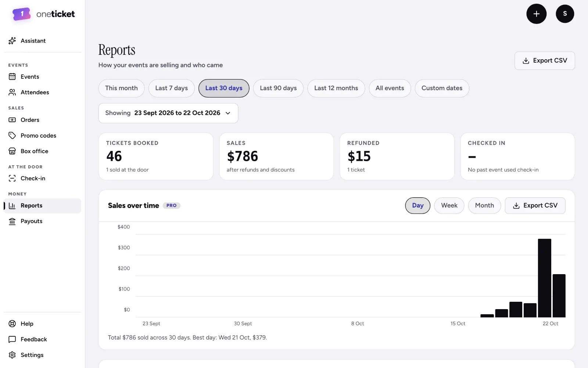Open the S user avatar menu
588x368 pixels.
coord(565,14)
